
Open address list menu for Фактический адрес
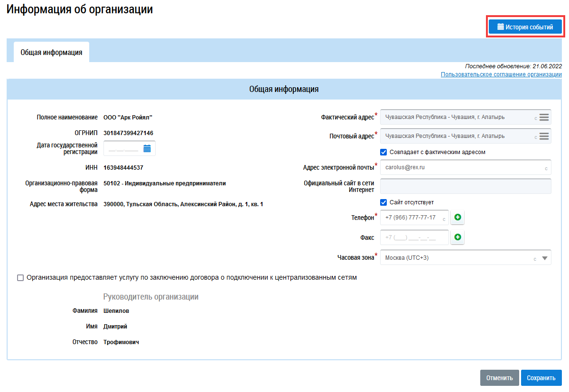544,118
